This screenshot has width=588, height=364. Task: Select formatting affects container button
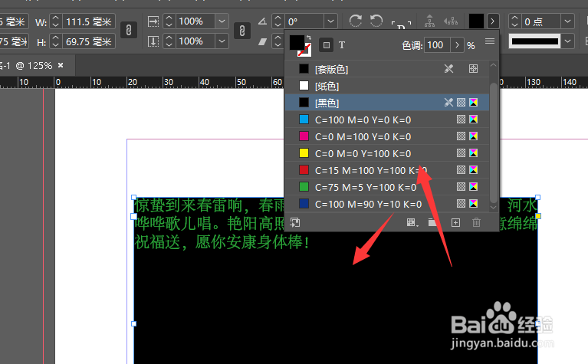point(327,45)
